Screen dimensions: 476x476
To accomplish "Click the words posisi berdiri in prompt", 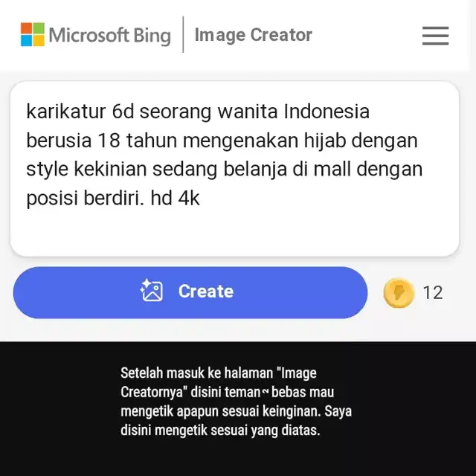I will click(x=85, y=199).
